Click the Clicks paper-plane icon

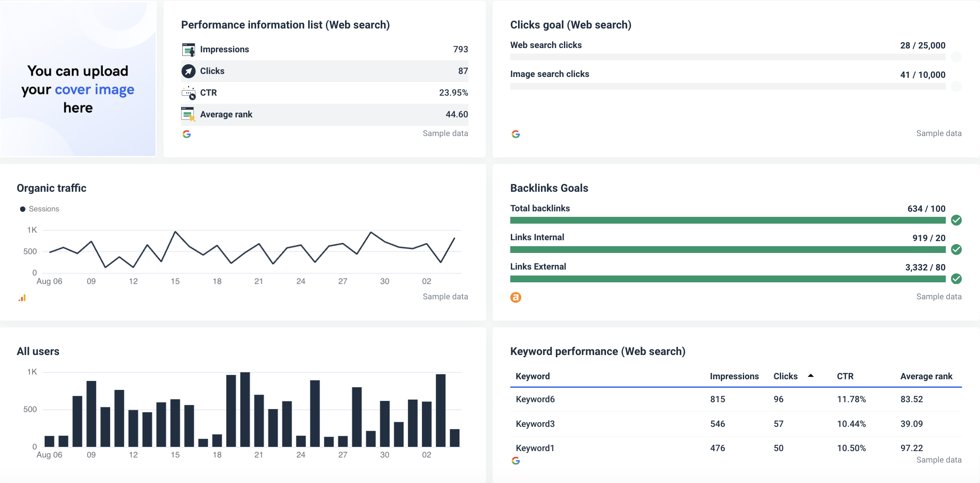188,71
